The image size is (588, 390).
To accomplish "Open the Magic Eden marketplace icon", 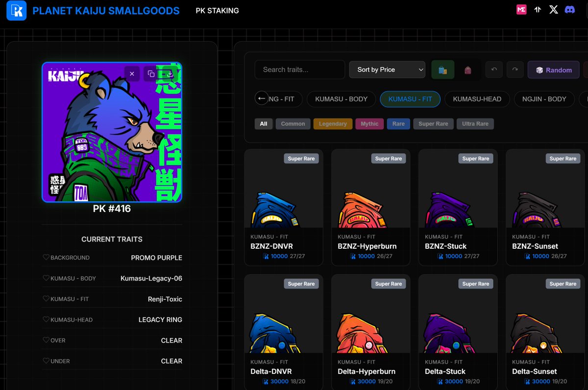I will pos(521,9).
